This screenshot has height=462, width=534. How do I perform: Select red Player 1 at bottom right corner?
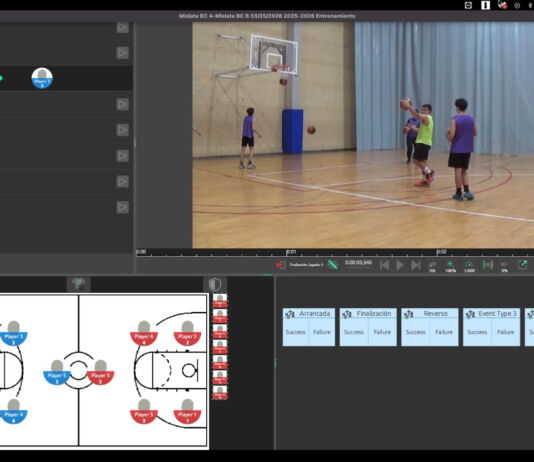pos(187,411)
